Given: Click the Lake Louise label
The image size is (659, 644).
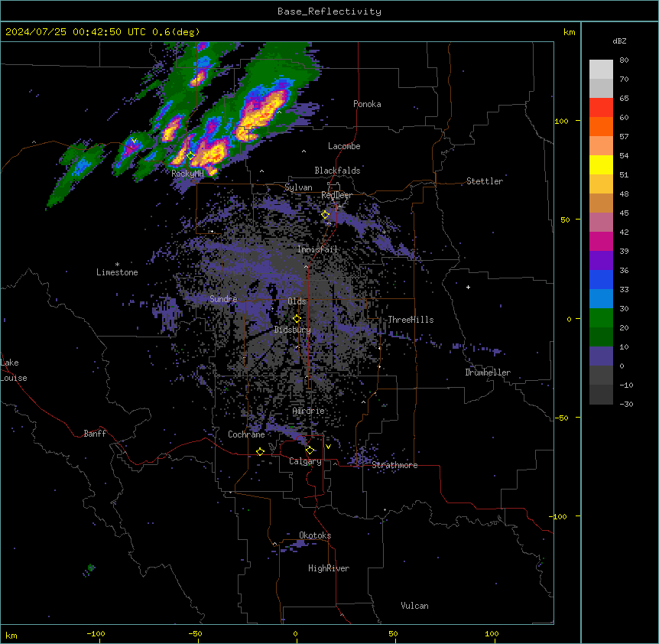Looking at the screenshot, I should tap(12, 370).
